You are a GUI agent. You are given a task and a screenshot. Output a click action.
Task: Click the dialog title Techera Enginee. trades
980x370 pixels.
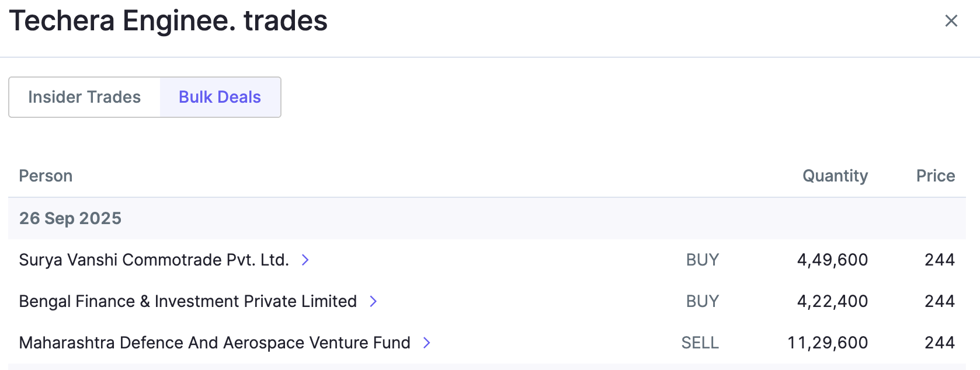(x=168, y=21)
